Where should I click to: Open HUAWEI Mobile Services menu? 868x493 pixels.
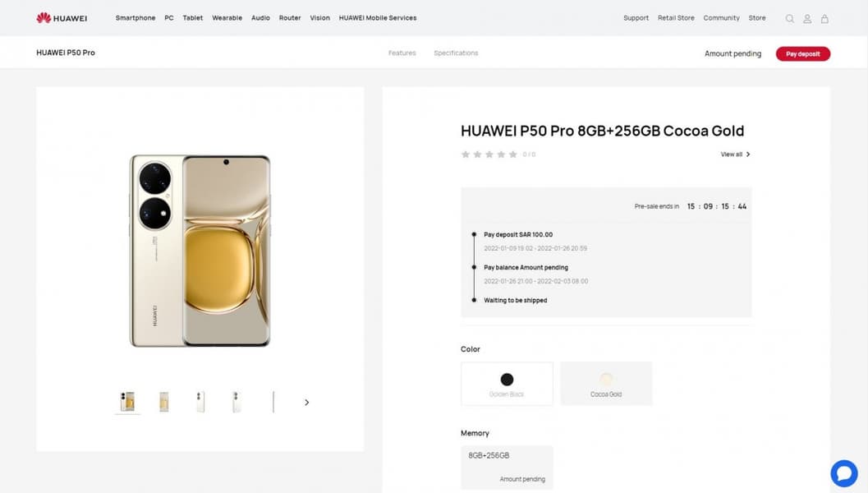[x=378, y=18]
